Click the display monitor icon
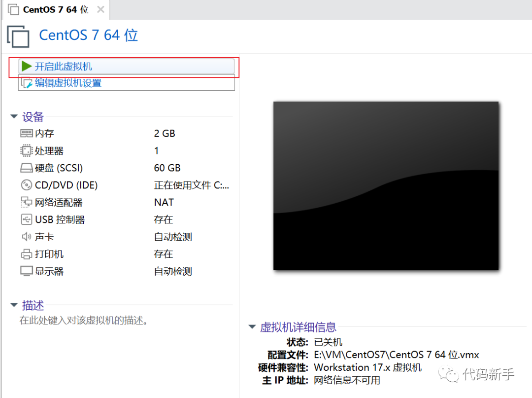 coord(27,271)
